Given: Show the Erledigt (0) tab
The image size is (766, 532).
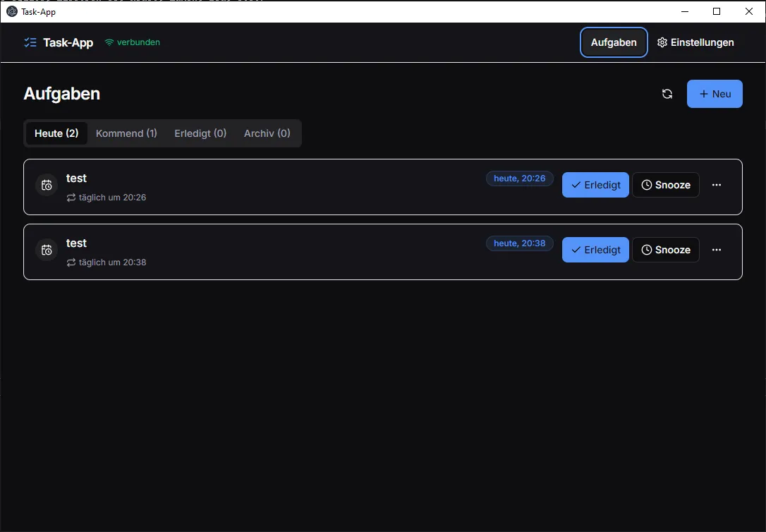Looking at the screenshot, I should 200,133.
